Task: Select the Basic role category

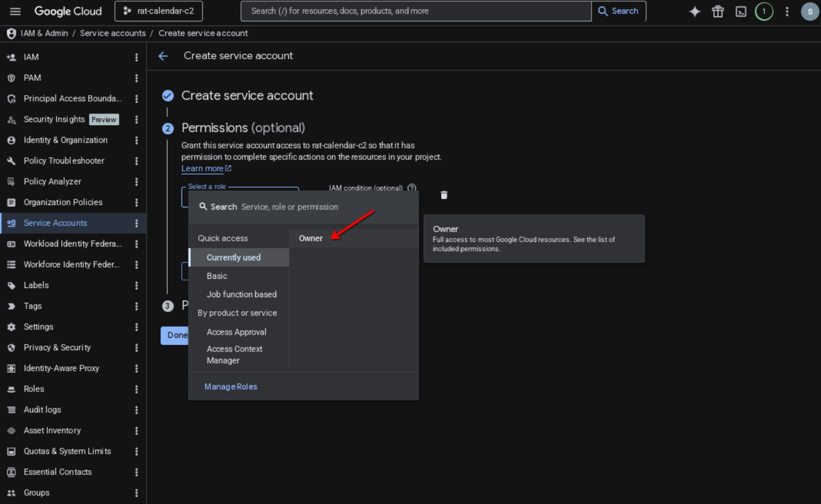Action: pos(239,276)
